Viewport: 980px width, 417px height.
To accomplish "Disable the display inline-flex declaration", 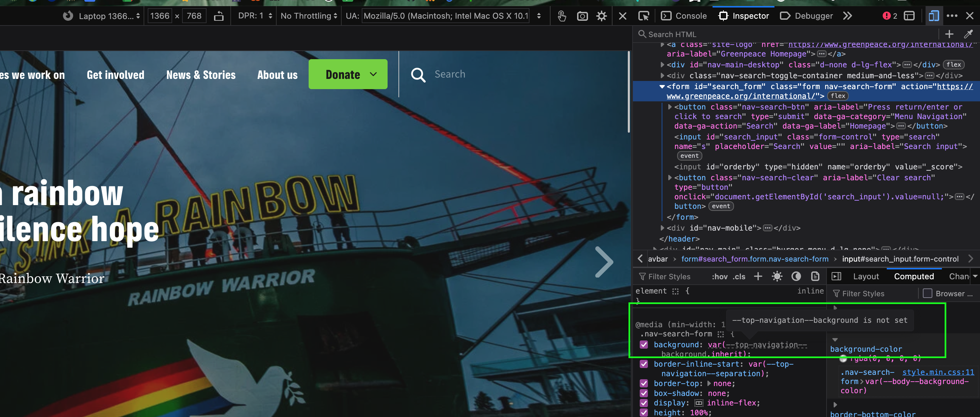I will click(x=644, y=403).
